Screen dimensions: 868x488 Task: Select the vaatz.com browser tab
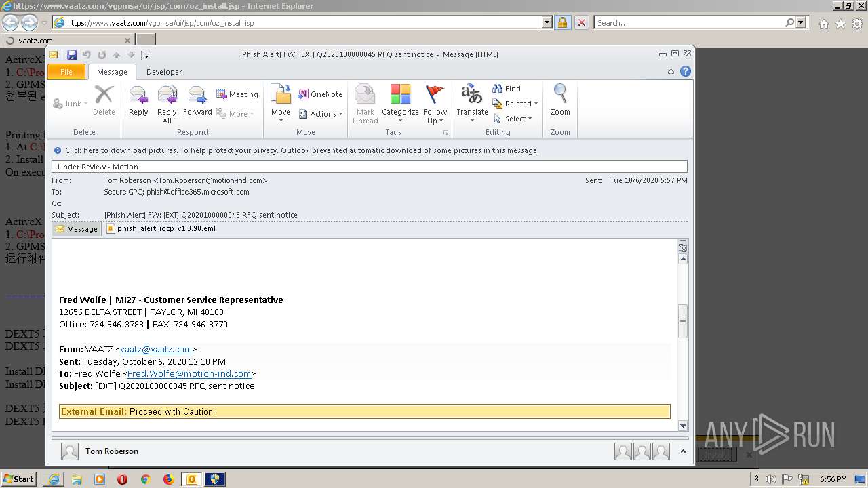(66, 41)
